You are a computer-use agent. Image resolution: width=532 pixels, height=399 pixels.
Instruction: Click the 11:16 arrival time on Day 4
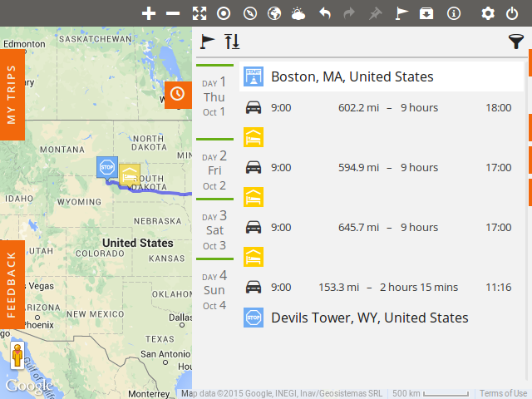coord(499,287)
